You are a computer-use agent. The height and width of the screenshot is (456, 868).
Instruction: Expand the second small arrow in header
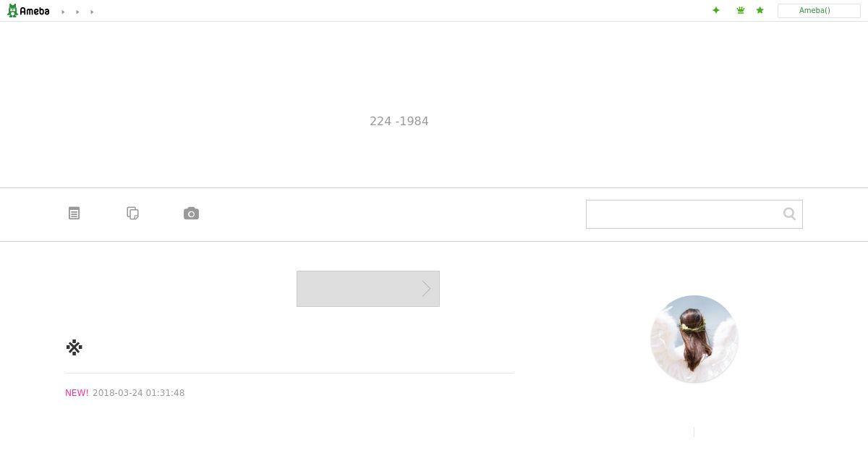tap(78, 12)
